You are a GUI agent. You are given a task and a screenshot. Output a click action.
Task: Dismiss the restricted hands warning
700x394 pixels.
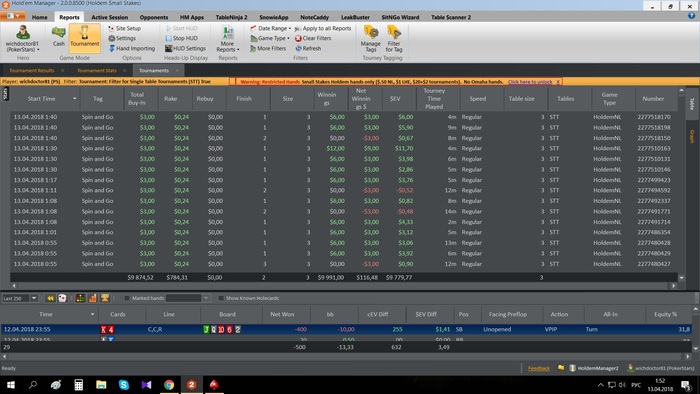point(558,82)
